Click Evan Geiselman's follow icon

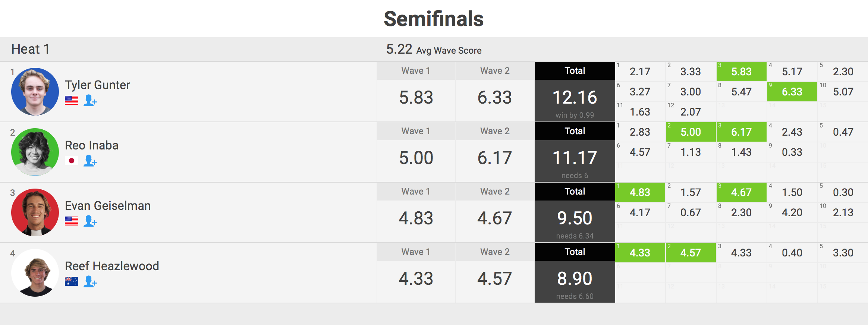coord(90,221)
